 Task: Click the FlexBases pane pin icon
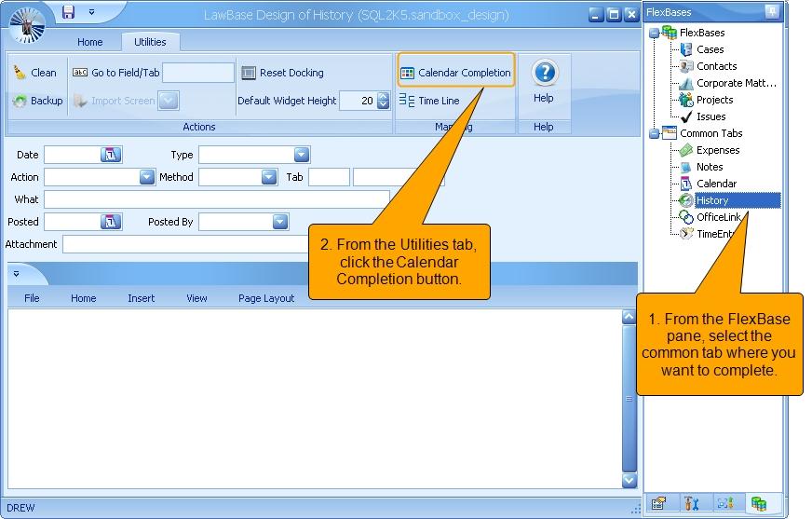coord(772,11)
